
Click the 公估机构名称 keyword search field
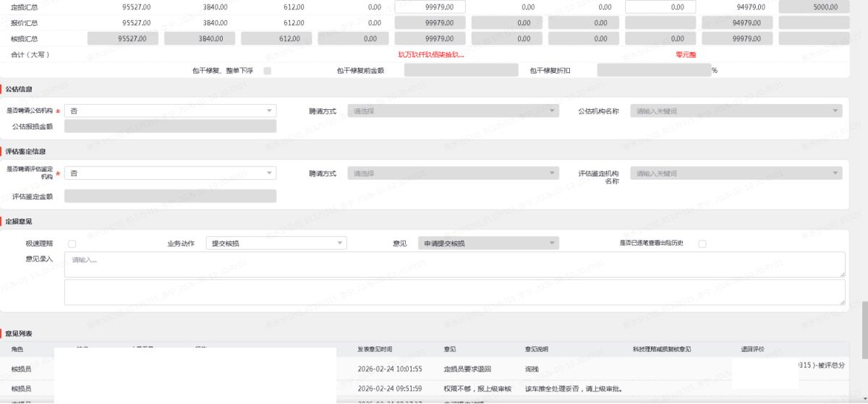pyautogui.click(x=736, y=111)
